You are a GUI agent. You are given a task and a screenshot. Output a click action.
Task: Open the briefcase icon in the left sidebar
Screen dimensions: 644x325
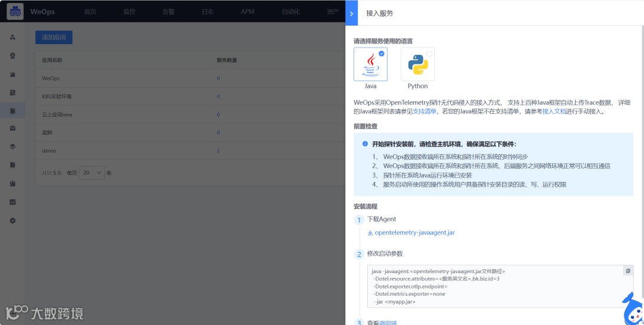(x=13, y=129)
